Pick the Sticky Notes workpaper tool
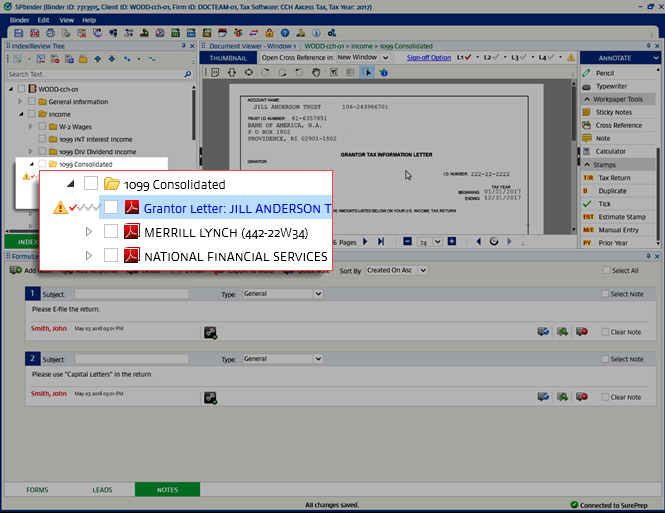 (x=614, y=113)
